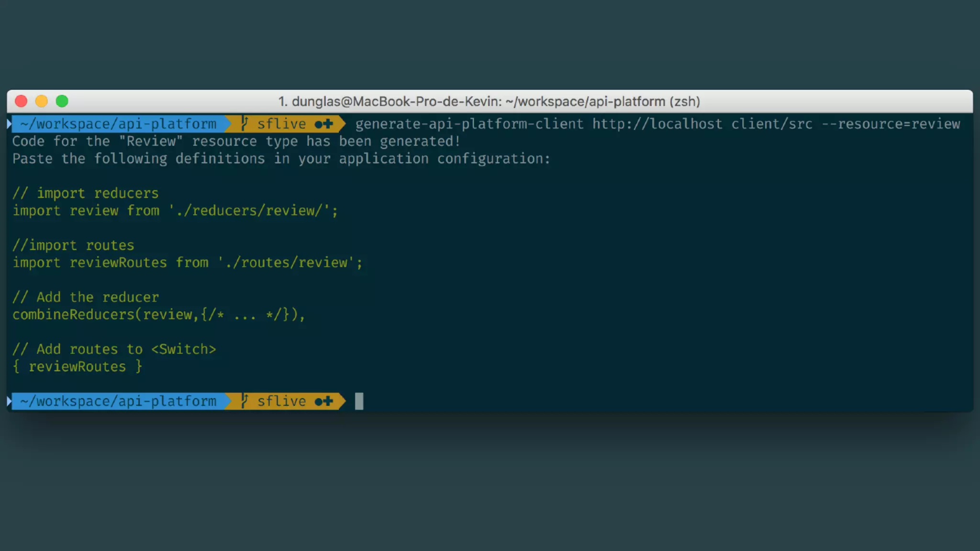Click the git branch icon in top prompt

(x=245, y=123)
